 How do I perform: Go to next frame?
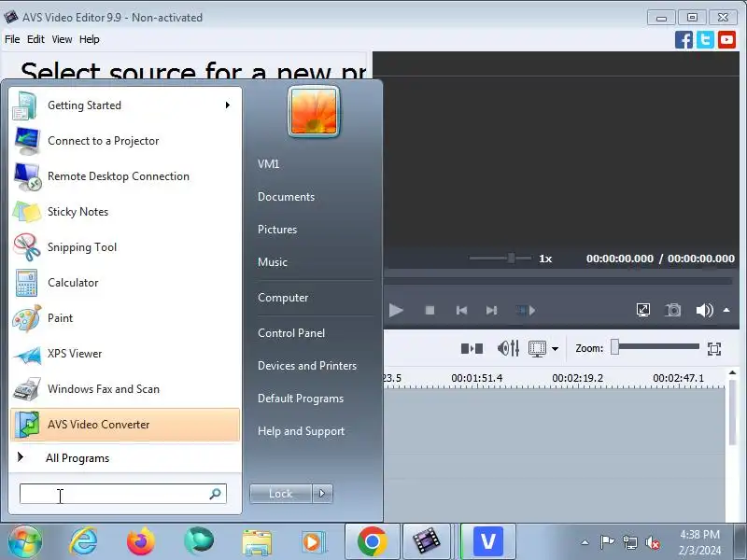(492, 311)
